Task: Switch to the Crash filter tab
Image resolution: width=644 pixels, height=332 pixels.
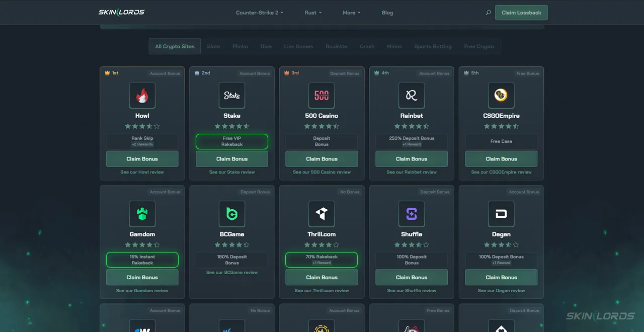Action: click(367, 46)
